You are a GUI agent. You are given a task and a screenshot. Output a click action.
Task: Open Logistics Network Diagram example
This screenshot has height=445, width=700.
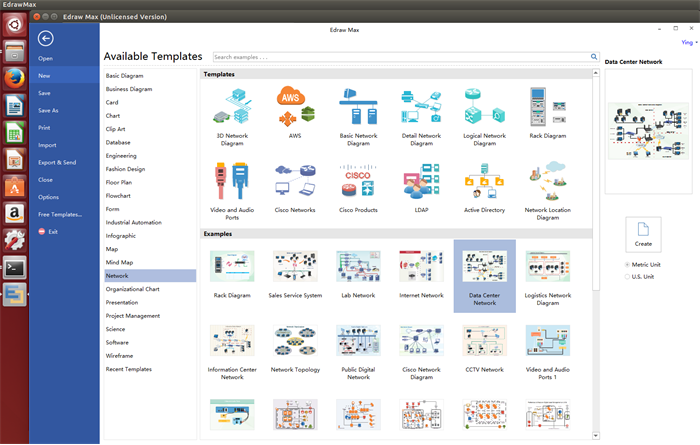547,266
